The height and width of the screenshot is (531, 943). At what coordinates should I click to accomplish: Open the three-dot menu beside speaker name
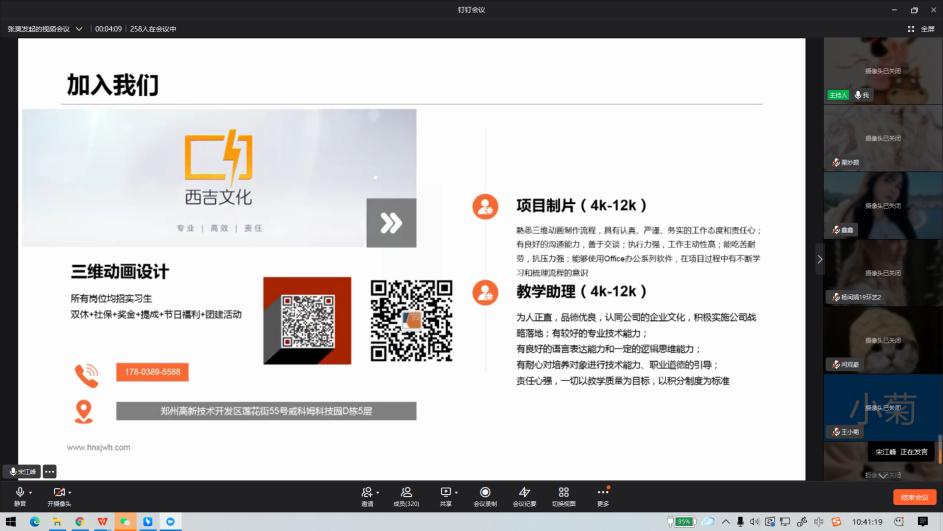pos(49,471)
